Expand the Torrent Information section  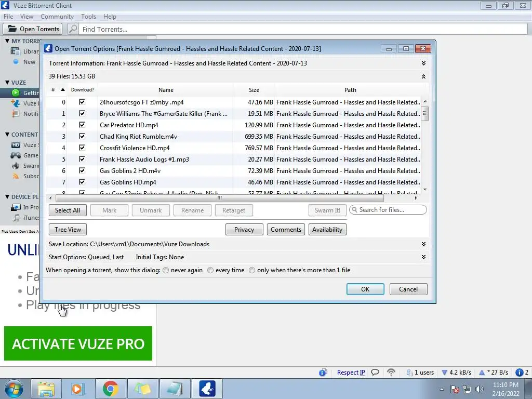coord(423,63)
